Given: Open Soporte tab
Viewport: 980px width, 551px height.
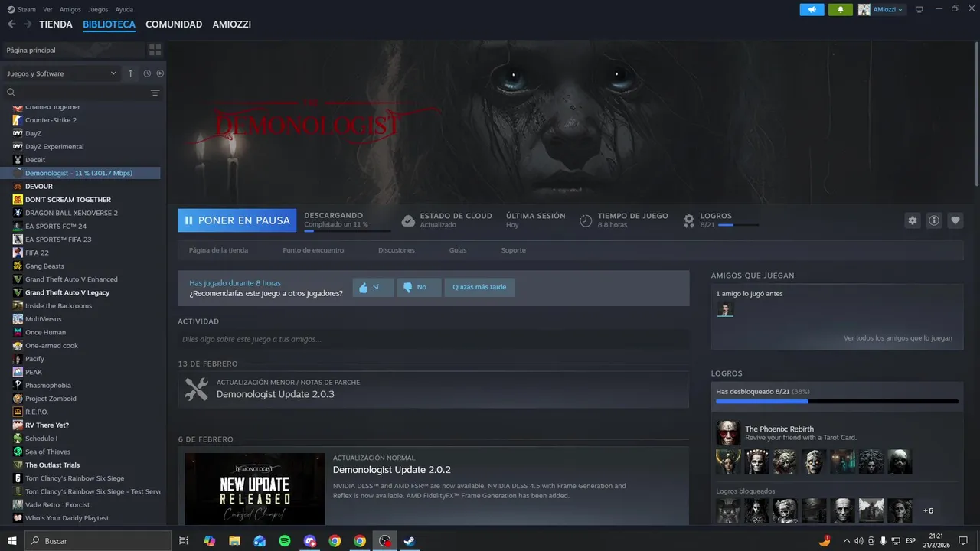Looking at the screenshot, I should (x=514, y=250).
